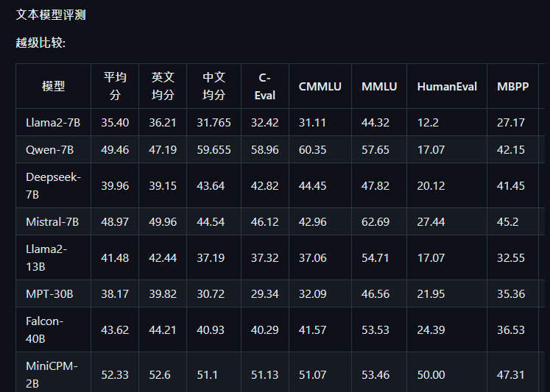Click the MBPP column header

[x=513, y=86]
